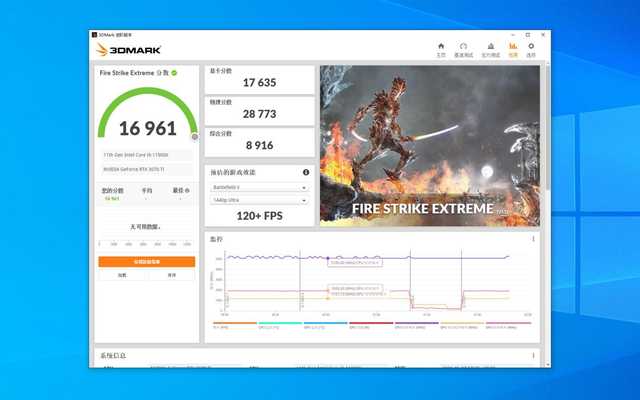Screen dimensions: 640x400
Task: Click the 8 916 combined score value
Action: pos(260,145)
